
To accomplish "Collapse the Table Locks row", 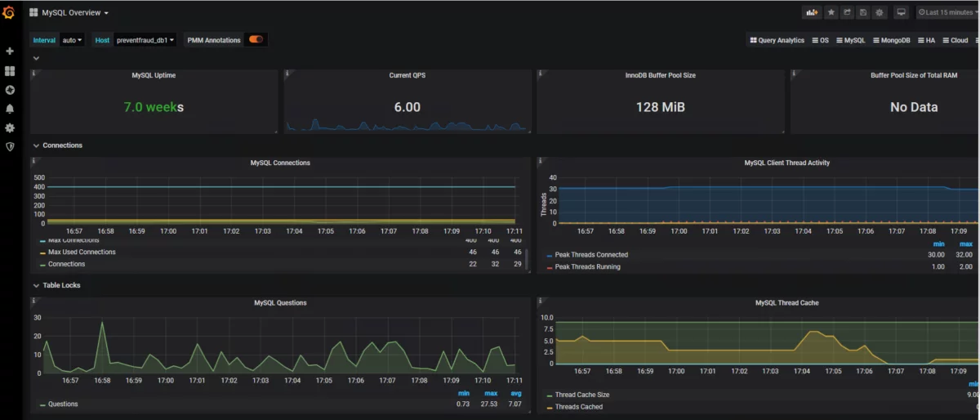I will pyautogui.click(x=56, y=285).
